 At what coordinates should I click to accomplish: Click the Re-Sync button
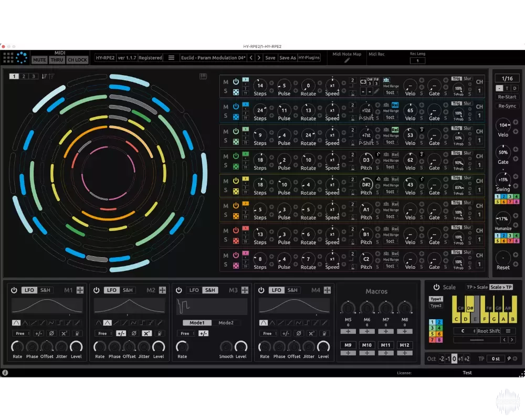507,106
